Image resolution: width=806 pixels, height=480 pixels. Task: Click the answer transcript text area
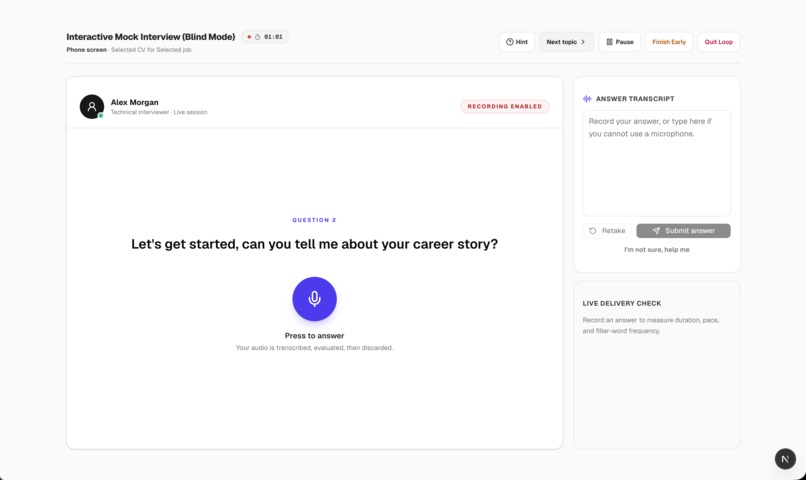click(x=656, y=163)
